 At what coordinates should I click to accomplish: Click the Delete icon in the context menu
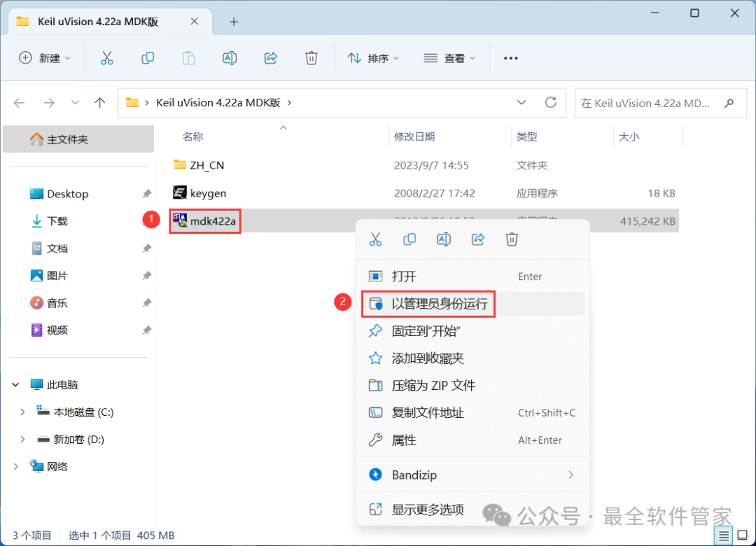tap(512, 239)
